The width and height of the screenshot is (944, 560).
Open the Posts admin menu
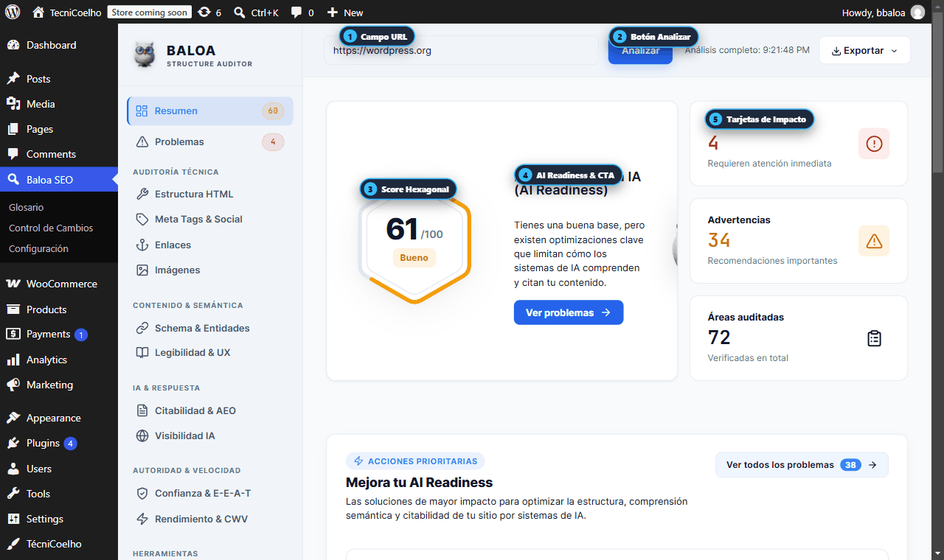[x=59, y=79]
